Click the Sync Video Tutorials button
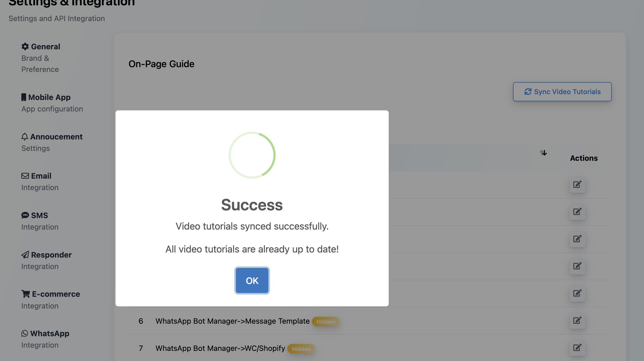The width and height of the screenshot is (644, 361). point(562,92)
